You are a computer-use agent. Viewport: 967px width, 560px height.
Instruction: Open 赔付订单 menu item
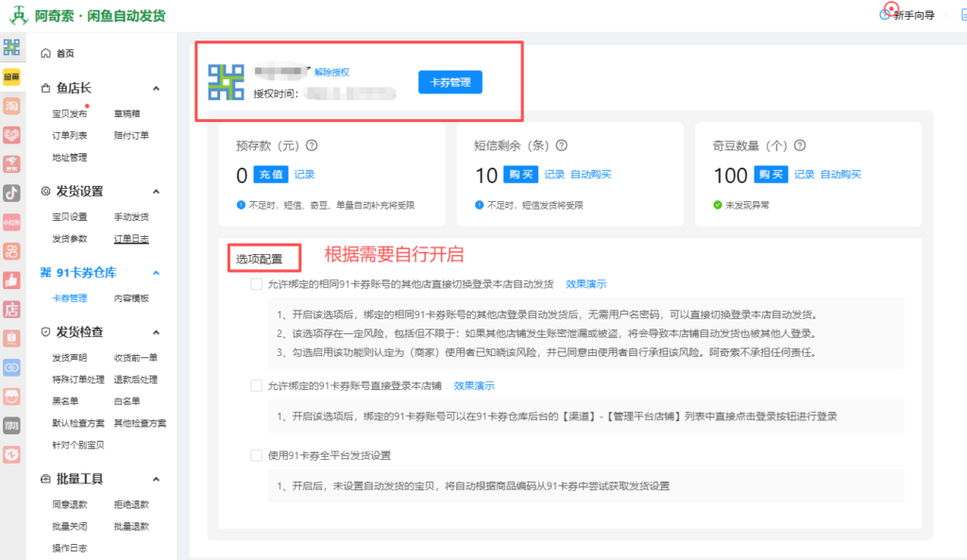(x=131, y=135)
